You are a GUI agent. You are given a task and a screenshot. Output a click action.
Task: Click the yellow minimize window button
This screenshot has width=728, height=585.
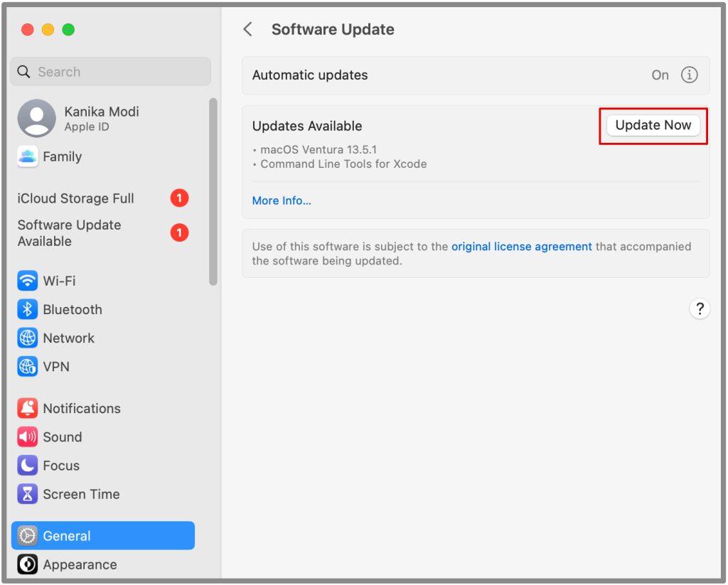coord(48,30)
